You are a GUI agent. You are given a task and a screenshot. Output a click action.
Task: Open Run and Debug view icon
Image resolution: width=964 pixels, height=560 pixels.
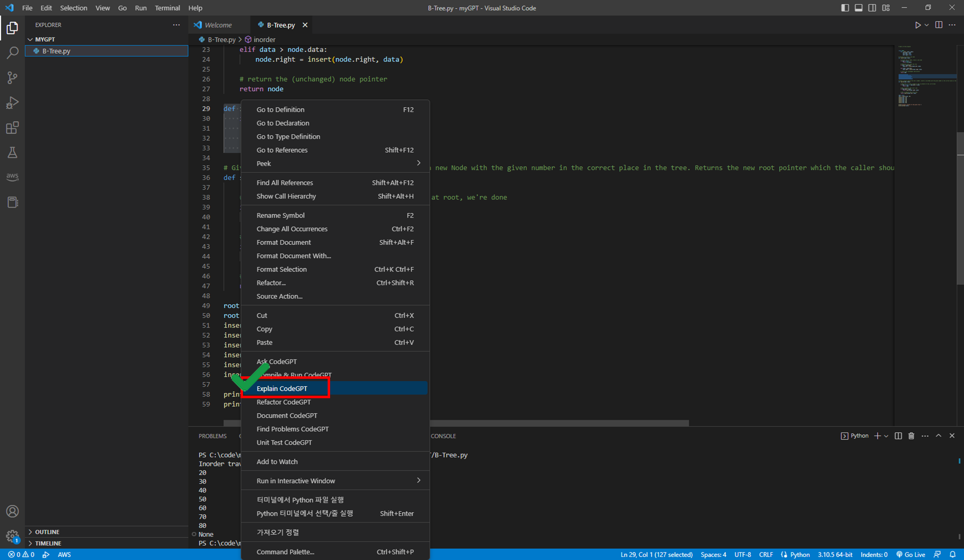pos(12,103)
